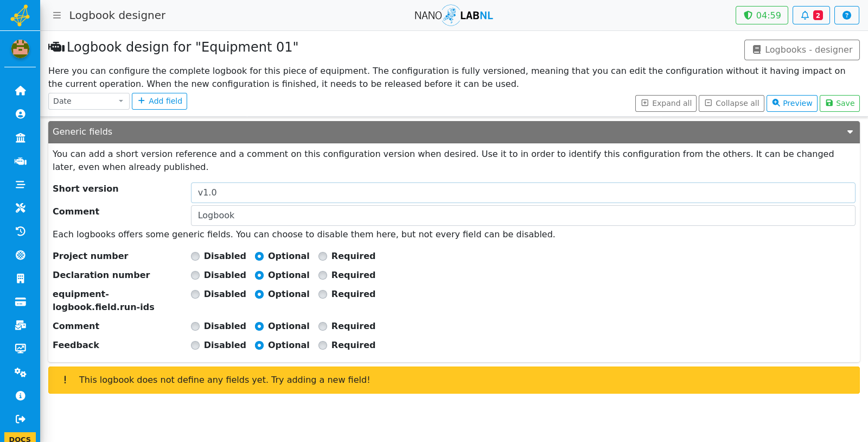Open the monitor chart icon in sidebar

pyautogui.click(x=20, y=349)
